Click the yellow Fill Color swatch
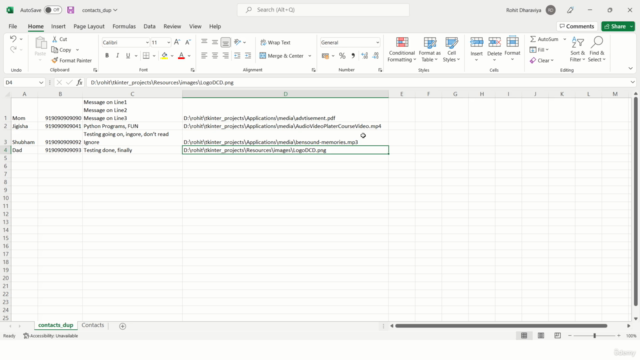The image size is (640, 360). click(164, 56)
